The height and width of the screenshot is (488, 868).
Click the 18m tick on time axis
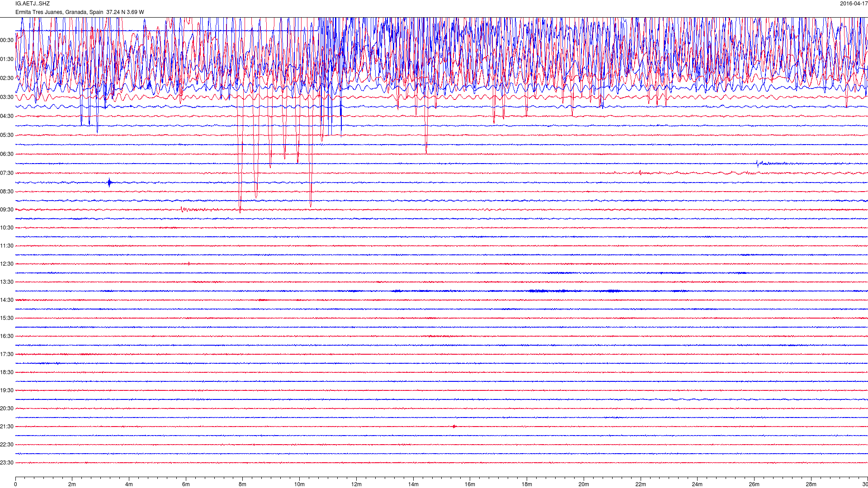[527, 484]
